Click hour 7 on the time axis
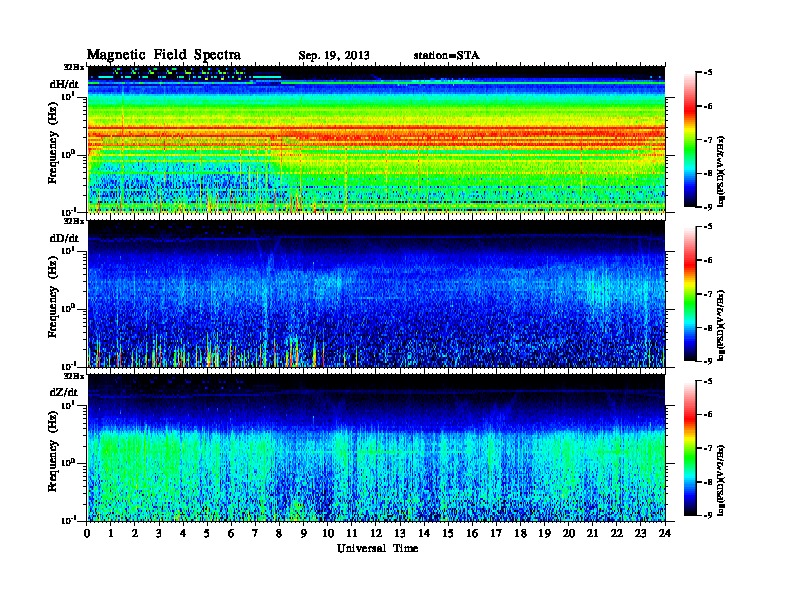792x612 pixels. coord(255,534)
